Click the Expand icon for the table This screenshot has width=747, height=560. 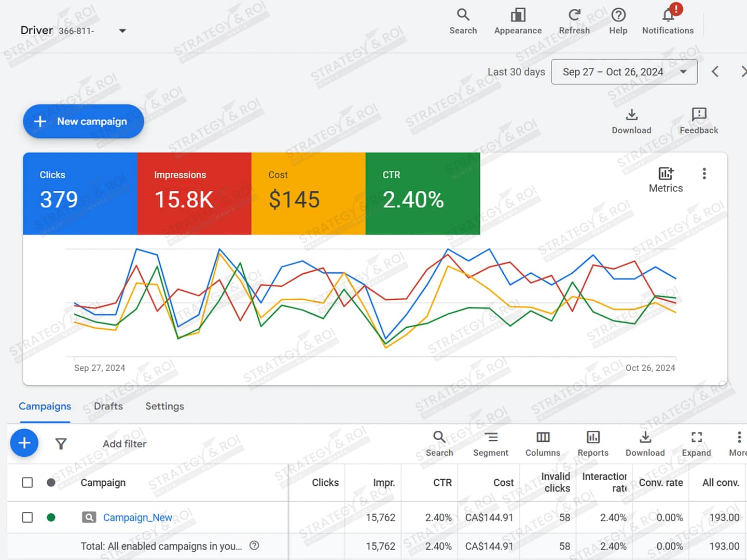point(696,438)
